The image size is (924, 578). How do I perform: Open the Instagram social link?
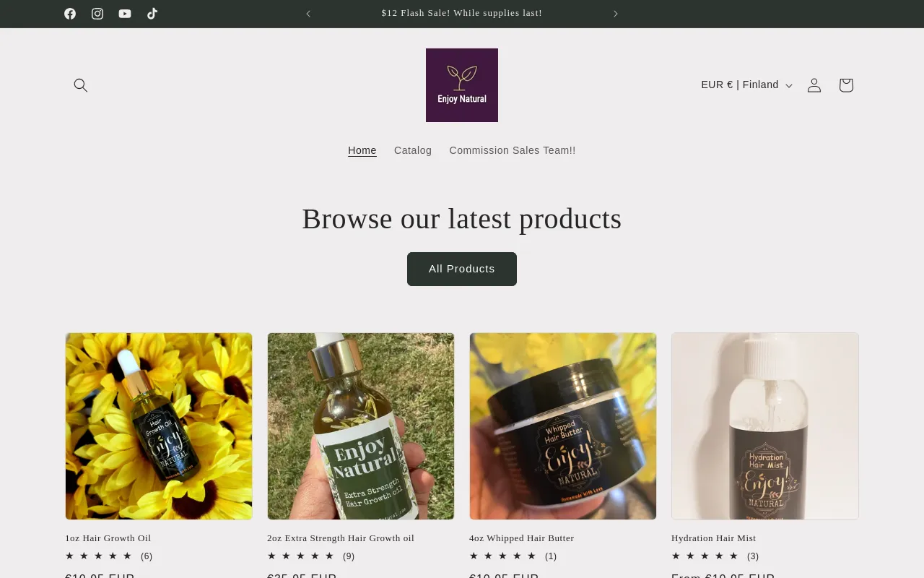97,14
